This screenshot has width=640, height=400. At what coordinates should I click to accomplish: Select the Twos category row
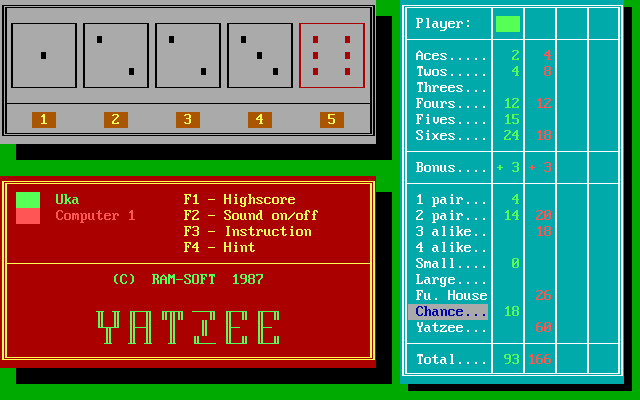coord(451,71)
